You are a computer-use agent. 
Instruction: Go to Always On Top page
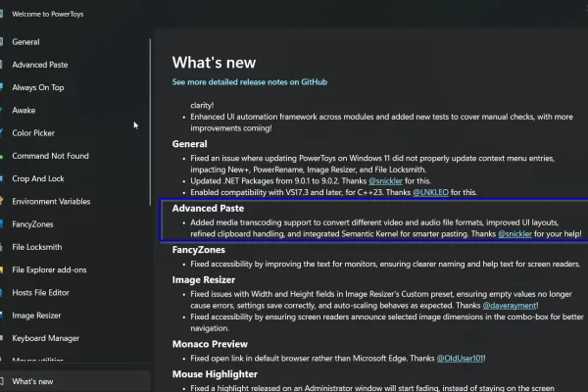(38, 88)
